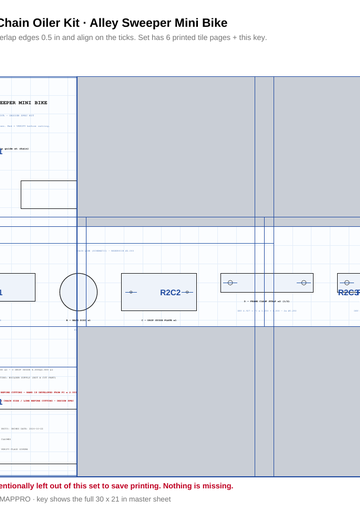Click the "MINI BIKE" heading inside the top-left tile
This screenshot has height=520, width=360.
[x=33, y=103]
